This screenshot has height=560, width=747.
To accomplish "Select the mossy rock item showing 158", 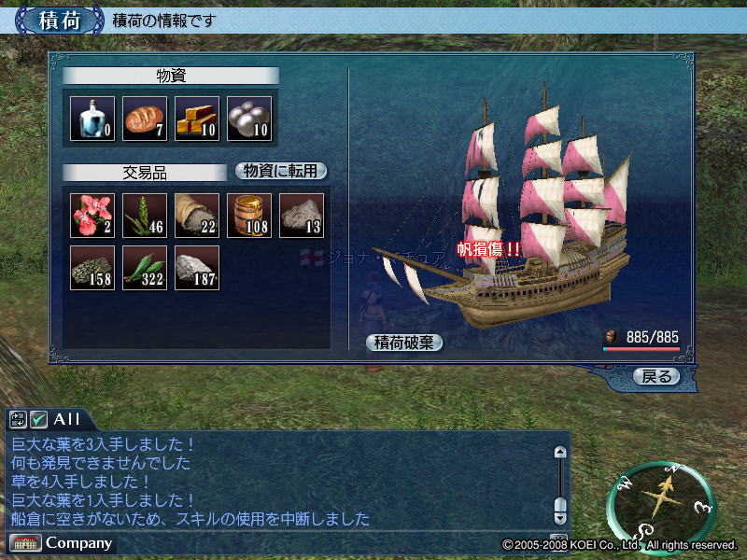I will point(92,268).
